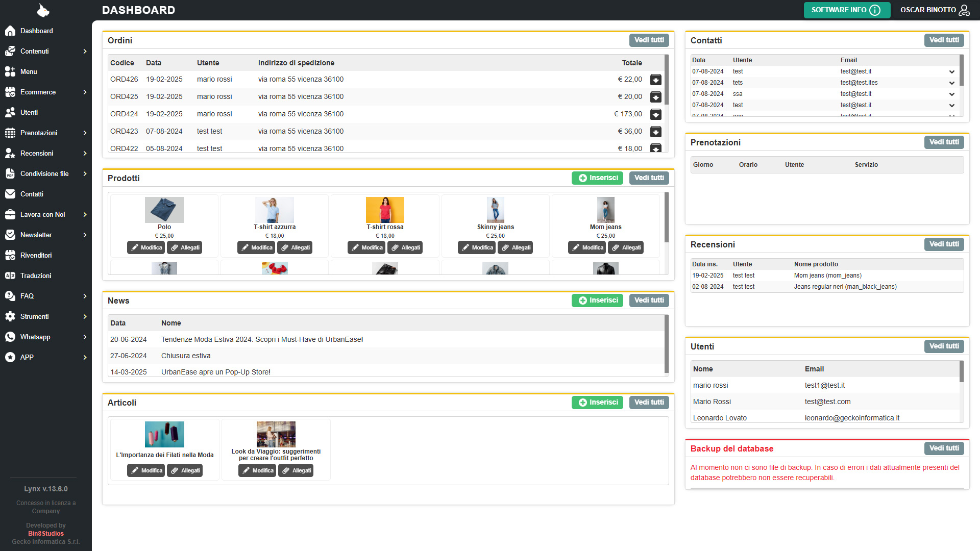Click the Contatti envelope icon in sidebar
This screenshot has width=980, height=551.
(x=10, y=194)
